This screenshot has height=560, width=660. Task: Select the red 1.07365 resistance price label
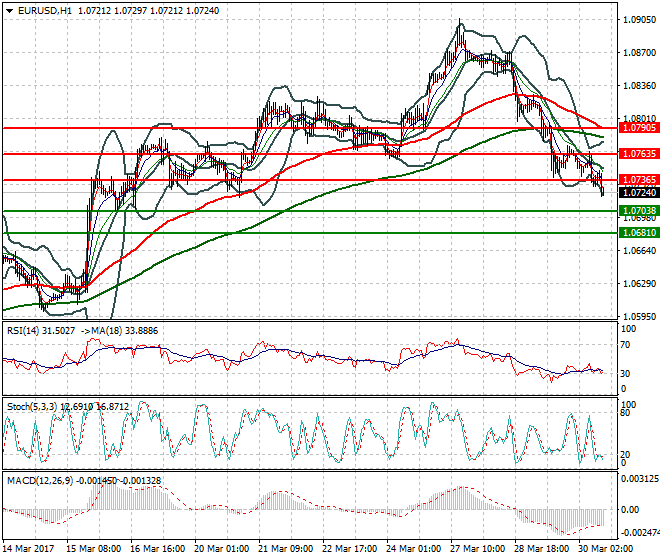639,180
